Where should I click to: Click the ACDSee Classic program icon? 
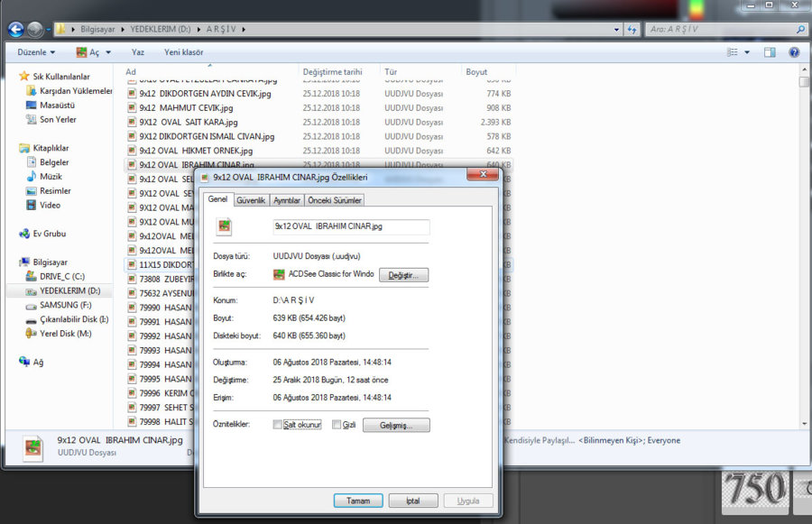pos(279,274)
